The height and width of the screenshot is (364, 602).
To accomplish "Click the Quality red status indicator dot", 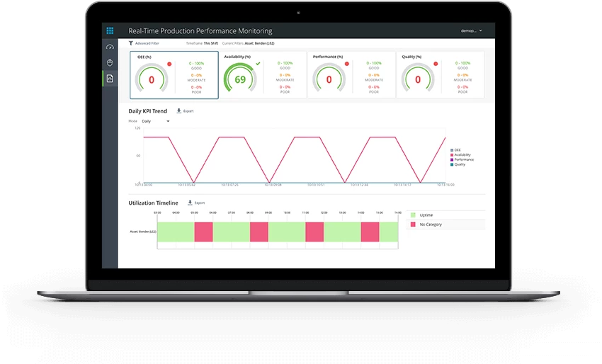I will tap(436, 64).
